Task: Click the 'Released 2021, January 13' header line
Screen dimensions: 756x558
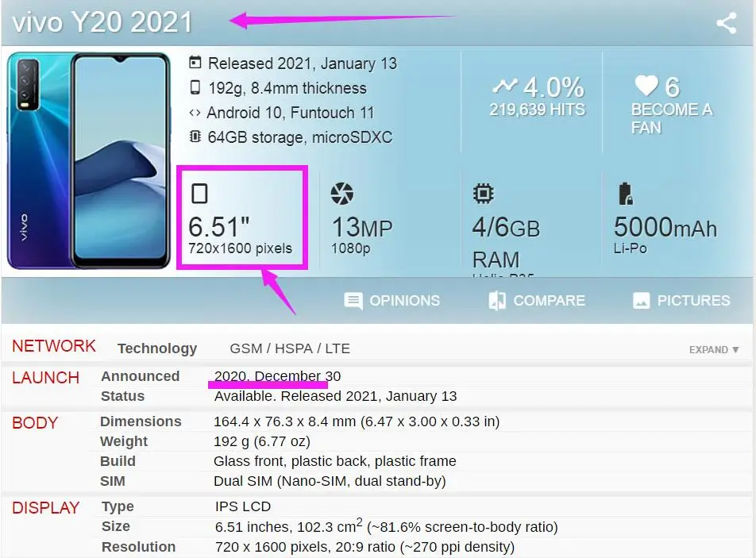Action: (x=303, y=63)
